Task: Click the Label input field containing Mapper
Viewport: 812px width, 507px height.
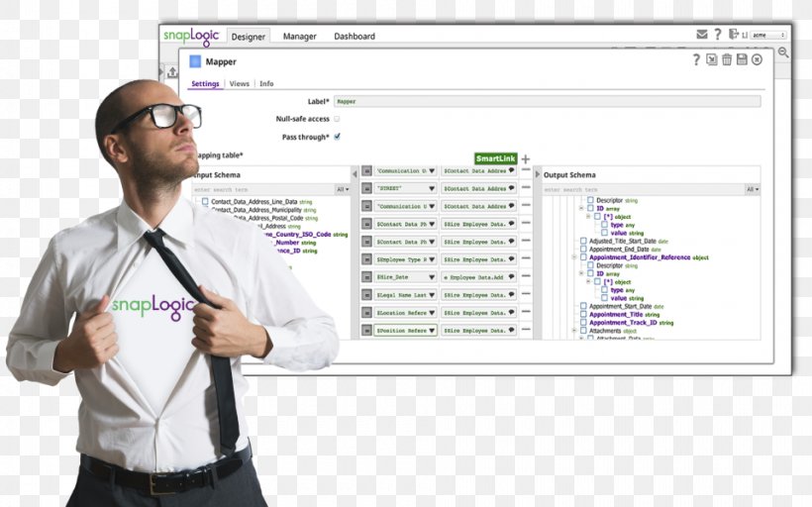Action: click(x=548, y=101)
